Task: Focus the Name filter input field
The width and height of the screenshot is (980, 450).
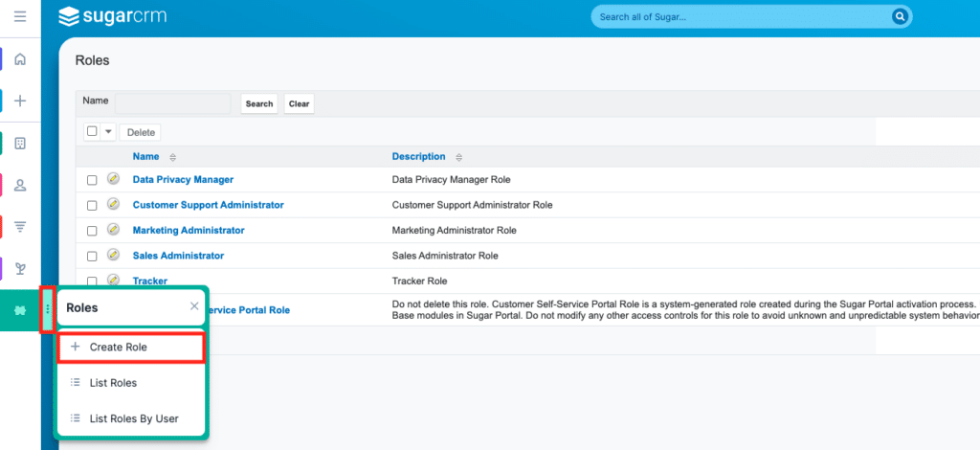Action: point(173,103)
